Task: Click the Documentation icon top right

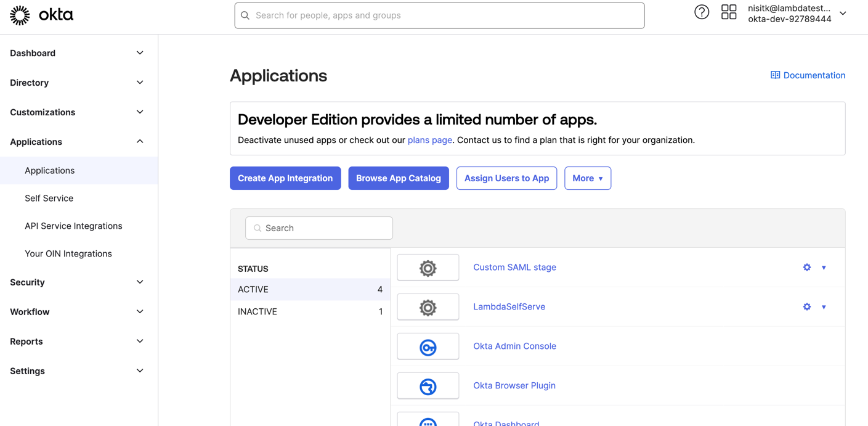Action: point(775,75)
